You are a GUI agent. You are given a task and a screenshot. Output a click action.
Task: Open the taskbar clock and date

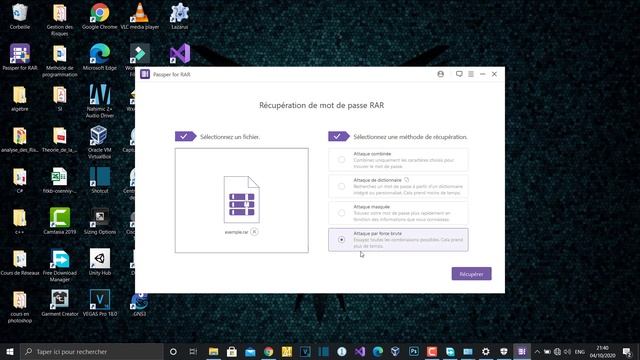click(x=602, y=351)
